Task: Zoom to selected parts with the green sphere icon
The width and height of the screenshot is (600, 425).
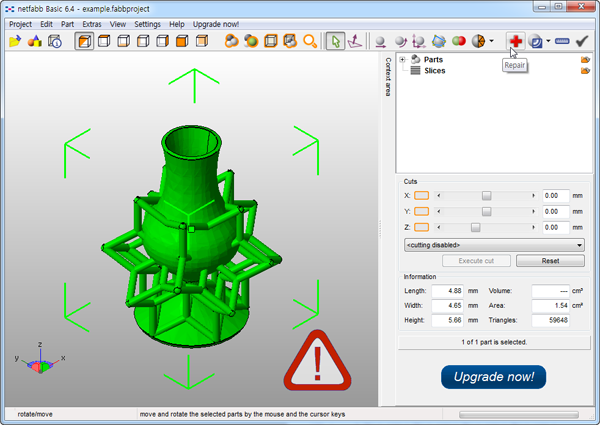Action: click(251, 41)
